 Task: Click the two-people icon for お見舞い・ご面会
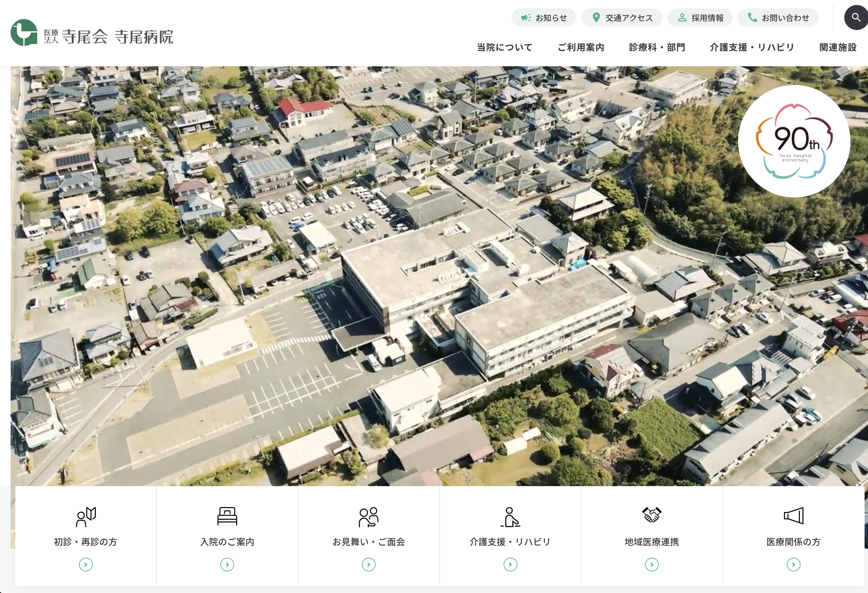[369, 517]
